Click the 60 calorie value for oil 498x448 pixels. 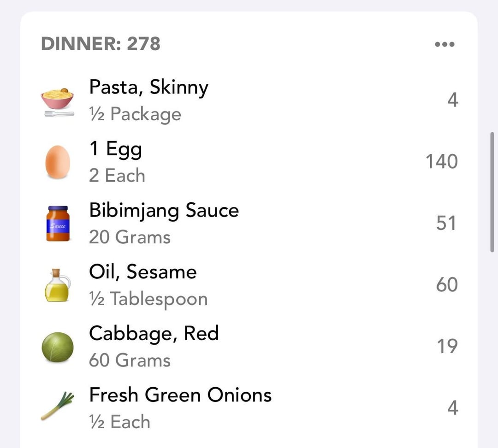click(x=446, y=284)
